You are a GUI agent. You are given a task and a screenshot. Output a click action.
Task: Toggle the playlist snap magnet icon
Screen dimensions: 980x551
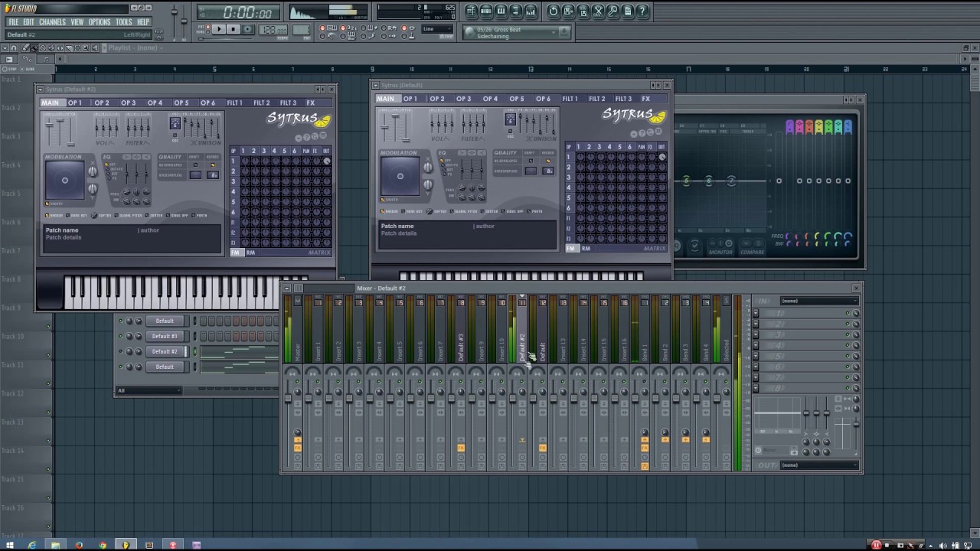pos(13,48)
